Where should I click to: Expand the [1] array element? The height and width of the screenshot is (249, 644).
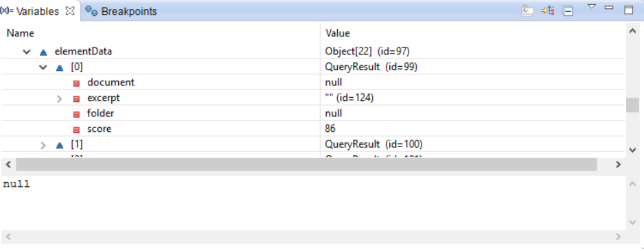click(43, 145)
